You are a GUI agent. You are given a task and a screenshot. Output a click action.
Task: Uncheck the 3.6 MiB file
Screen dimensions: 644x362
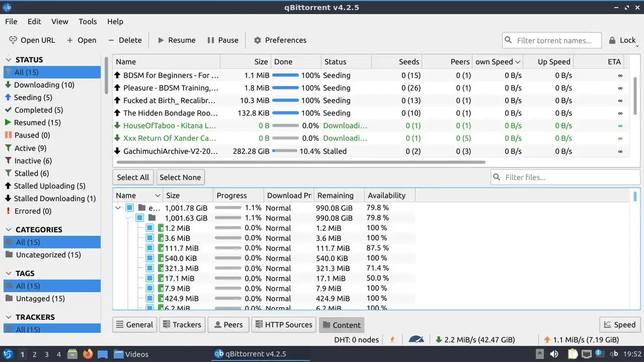[150, 238]
